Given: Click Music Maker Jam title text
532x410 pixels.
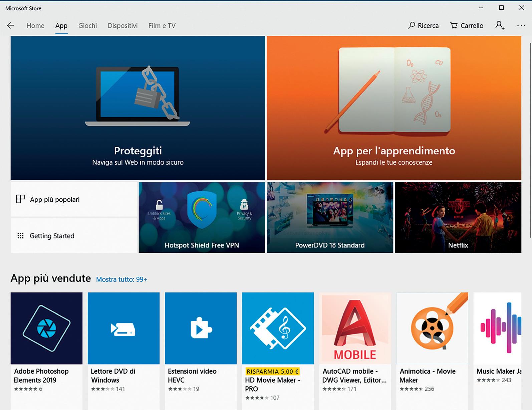Looking at the screenshot, I should [x=499, y=371].
